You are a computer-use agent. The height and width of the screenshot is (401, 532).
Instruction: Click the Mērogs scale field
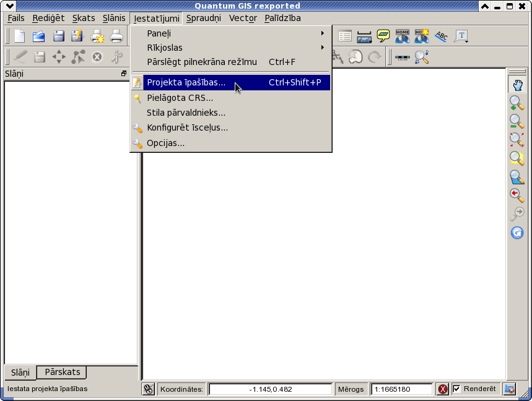(x=402, y=389)
